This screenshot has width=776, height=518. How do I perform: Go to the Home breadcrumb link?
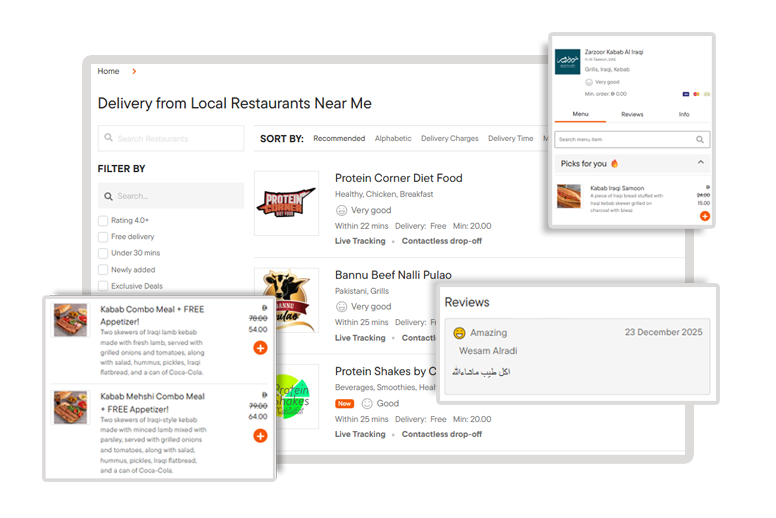point(108,72)
